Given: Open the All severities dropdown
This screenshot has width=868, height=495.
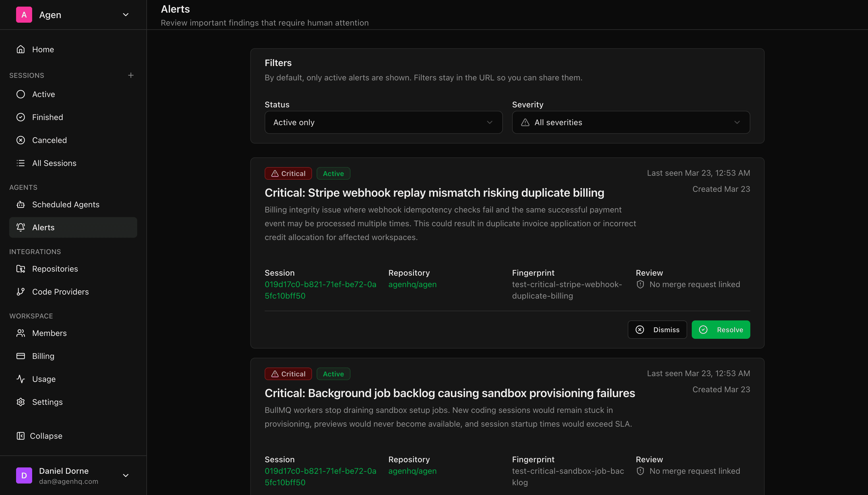Looking at the screenshot, I should click(630, 122).
